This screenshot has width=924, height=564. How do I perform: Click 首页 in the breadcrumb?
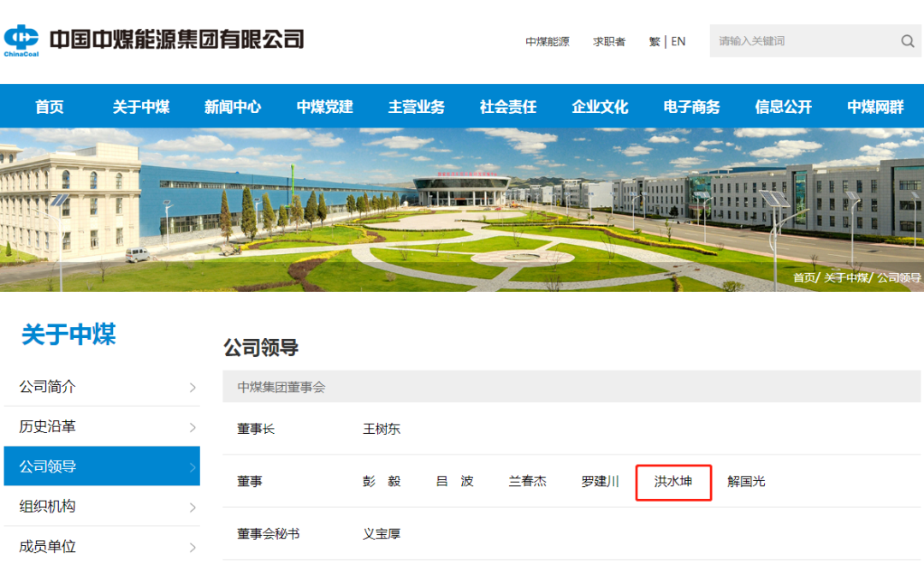click(x=803, y=277)
